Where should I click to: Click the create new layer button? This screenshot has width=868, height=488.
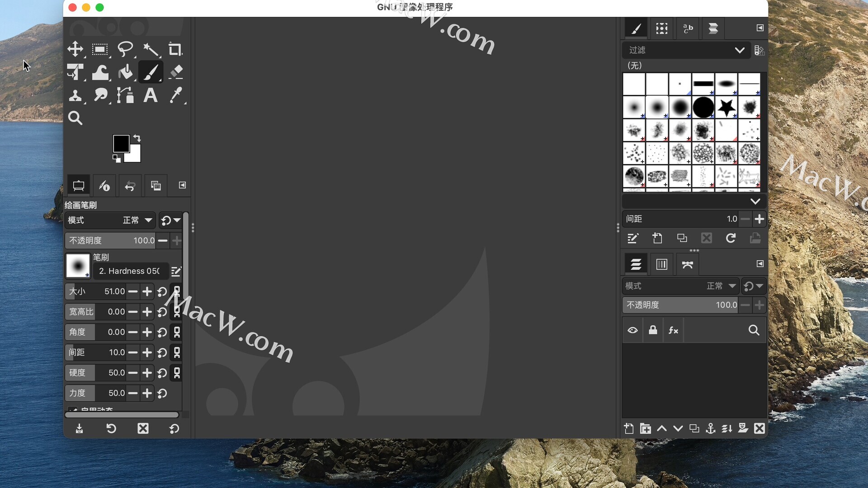click(629, 428)
